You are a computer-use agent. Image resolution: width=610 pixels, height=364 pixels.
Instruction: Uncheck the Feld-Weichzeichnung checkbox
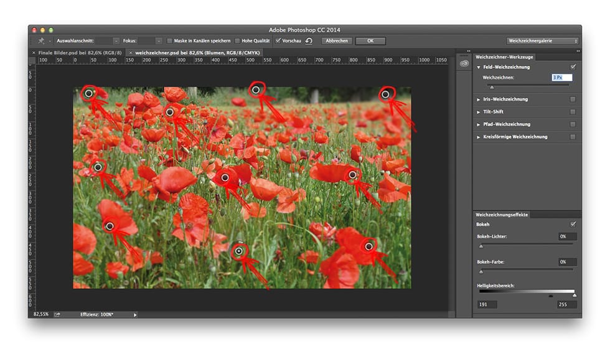click(573, 67)
